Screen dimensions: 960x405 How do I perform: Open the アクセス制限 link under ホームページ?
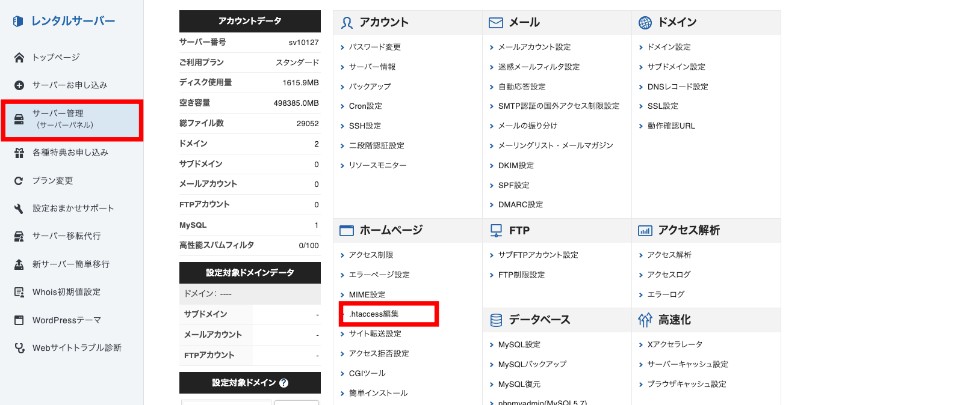tap(370, 255)
